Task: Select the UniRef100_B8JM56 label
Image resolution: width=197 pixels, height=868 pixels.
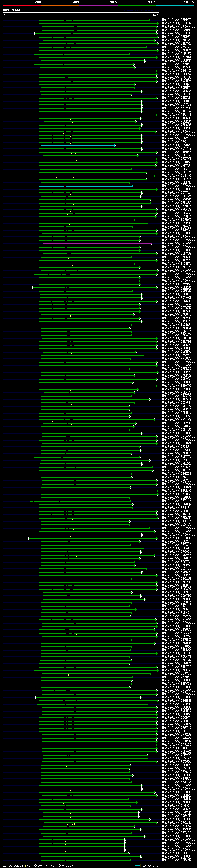Action: tap(177, 162)
